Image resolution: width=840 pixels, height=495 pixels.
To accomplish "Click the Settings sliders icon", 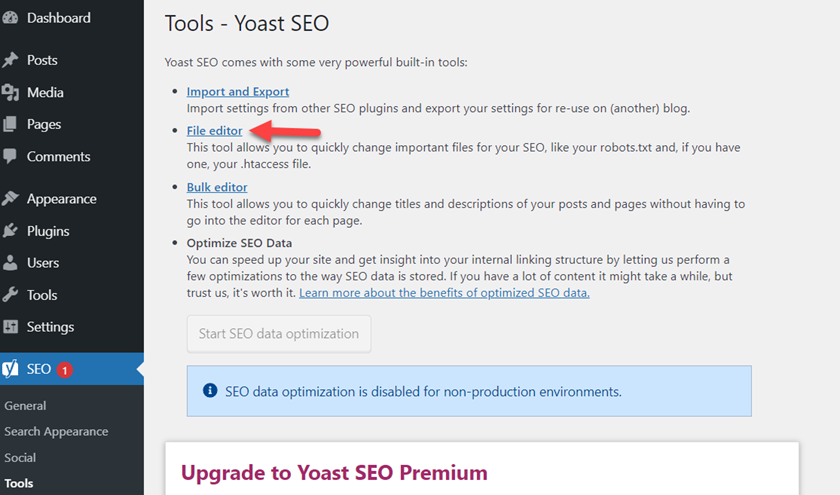I will (x=10, y=327).
